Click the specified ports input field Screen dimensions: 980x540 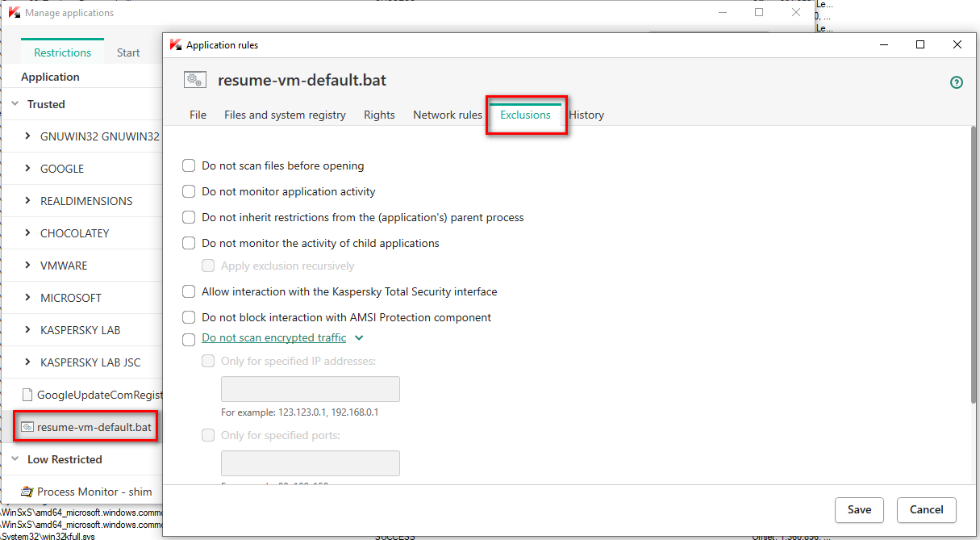click(x=311, y=463)
